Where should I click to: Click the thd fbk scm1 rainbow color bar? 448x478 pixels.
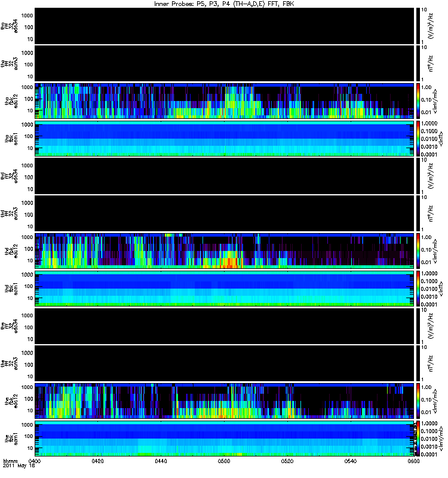coord(418,289)
